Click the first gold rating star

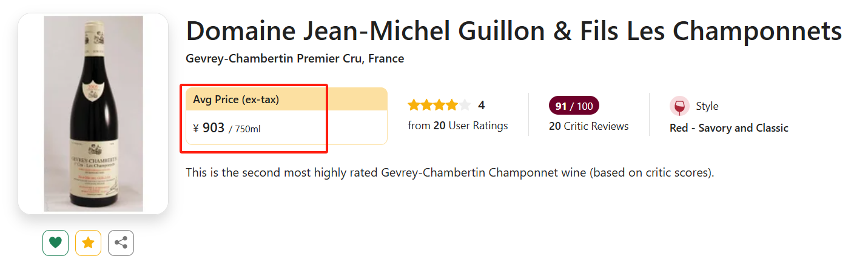pos(414,106)
